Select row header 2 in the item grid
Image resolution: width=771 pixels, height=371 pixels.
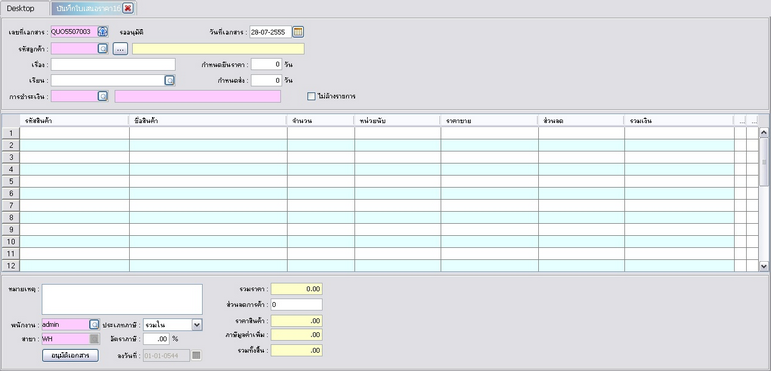tap(11, 145)
